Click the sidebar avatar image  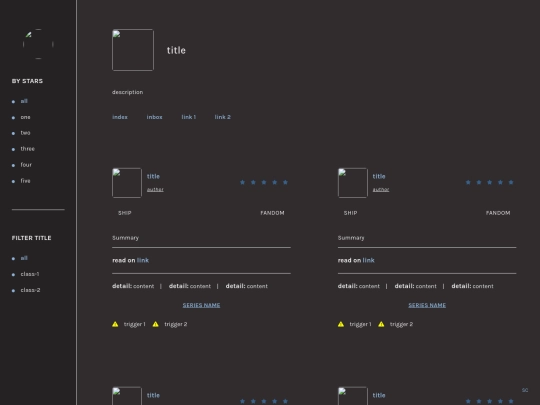tap(38, 44)
